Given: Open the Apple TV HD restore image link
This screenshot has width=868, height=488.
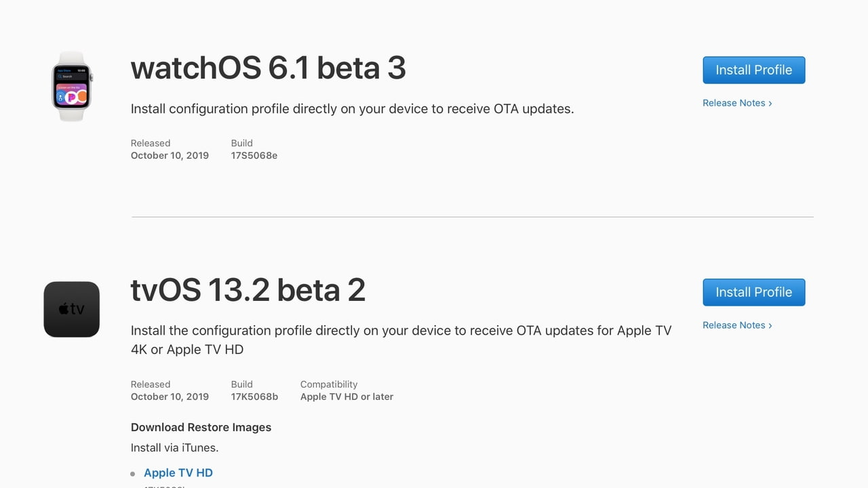Looking at the screenshot, I should 178,473.
